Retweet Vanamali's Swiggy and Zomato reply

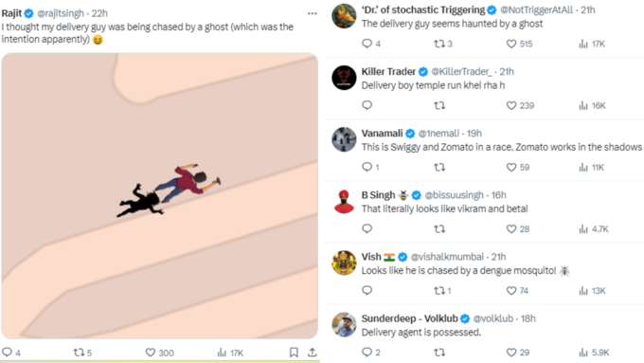439,168
